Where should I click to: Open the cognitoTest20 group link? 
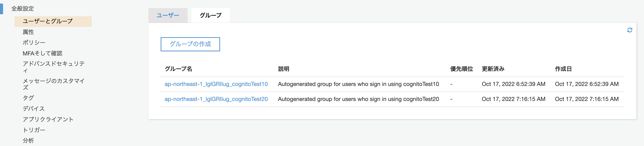[216, 99]
